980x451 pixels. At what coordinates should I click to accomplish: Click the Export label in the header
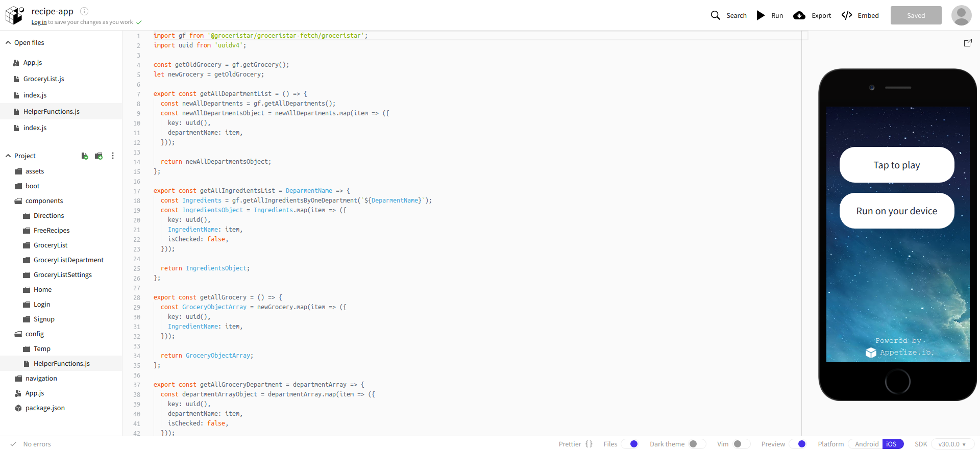point(821,16)
